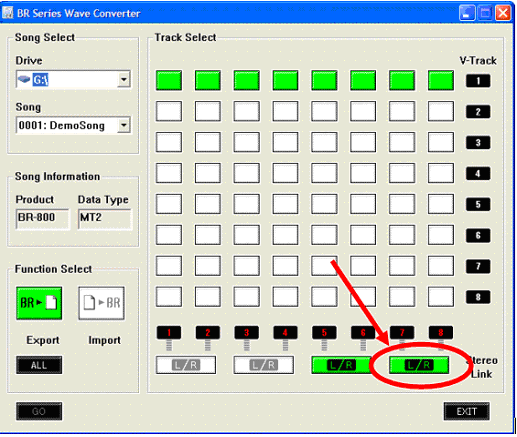The width and height of the screenshot is (517, 437).
Task: Select V-Track number 1 label
Action: point(478,81)
